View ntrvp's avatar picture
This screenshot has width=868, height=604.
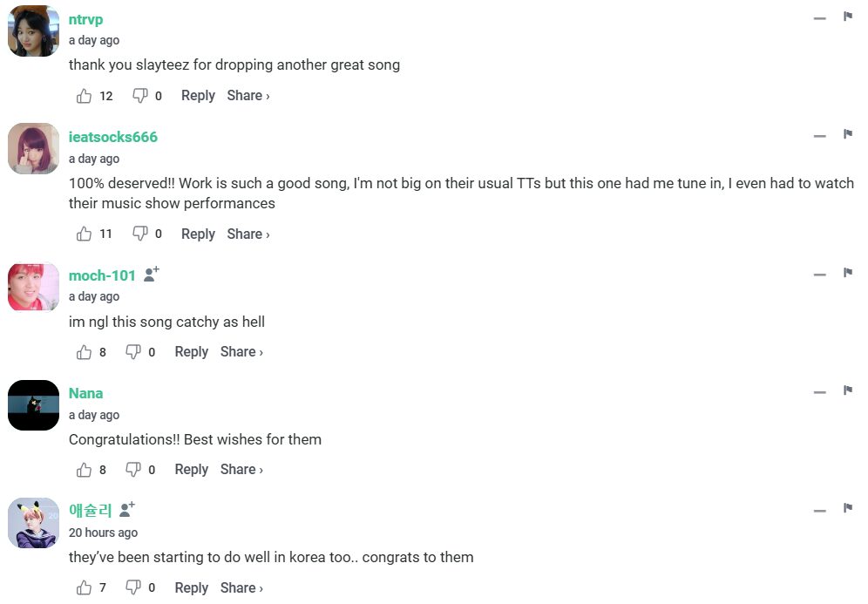point(33,31)
